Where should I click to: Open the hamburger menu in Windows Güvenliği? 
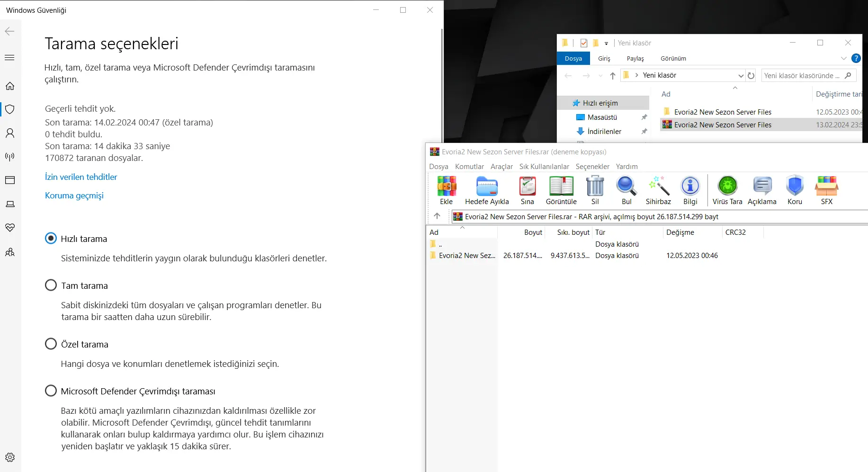tap(9, 58)
